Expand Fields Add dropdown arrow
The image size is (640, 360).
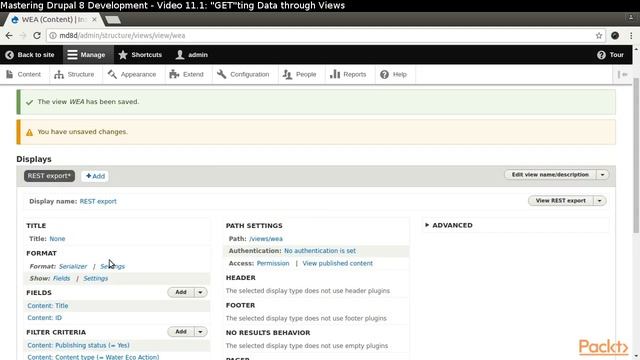(x=200, y=292)
